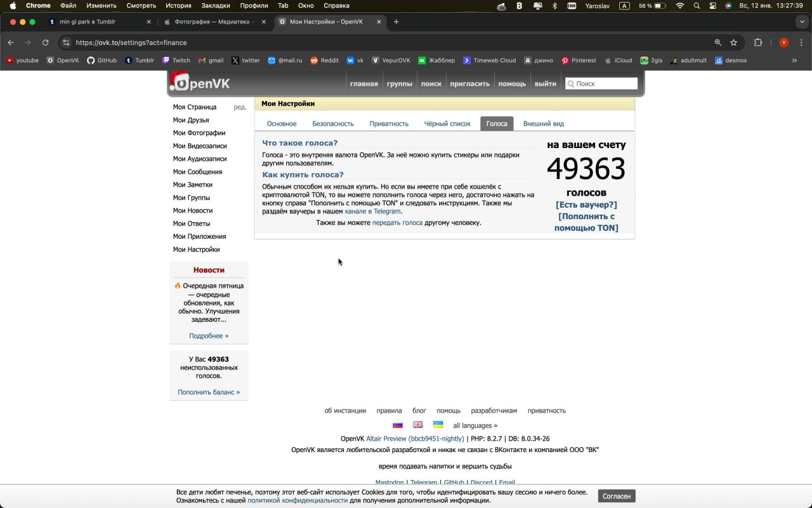Click the zoom magnifier icon in address bar
The width and height of the screenshot is (812, 508).
[x=718, y=43]
